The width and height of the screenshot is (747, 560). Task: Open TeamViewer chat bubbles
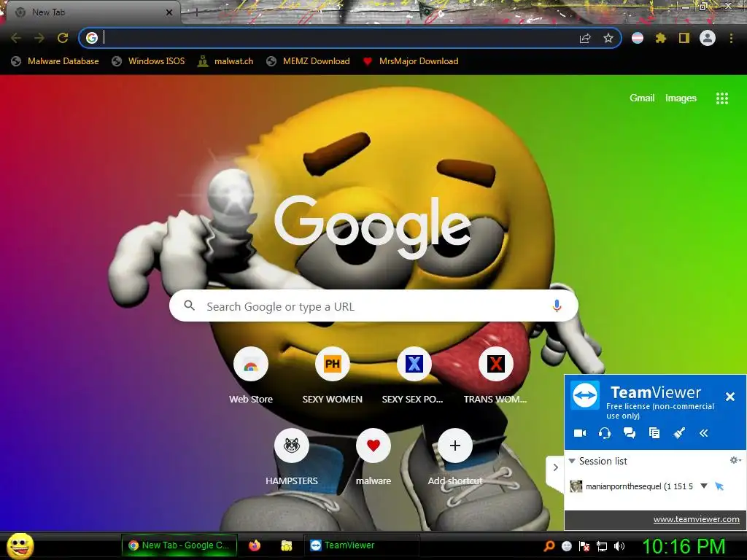[x=630, y=433]
